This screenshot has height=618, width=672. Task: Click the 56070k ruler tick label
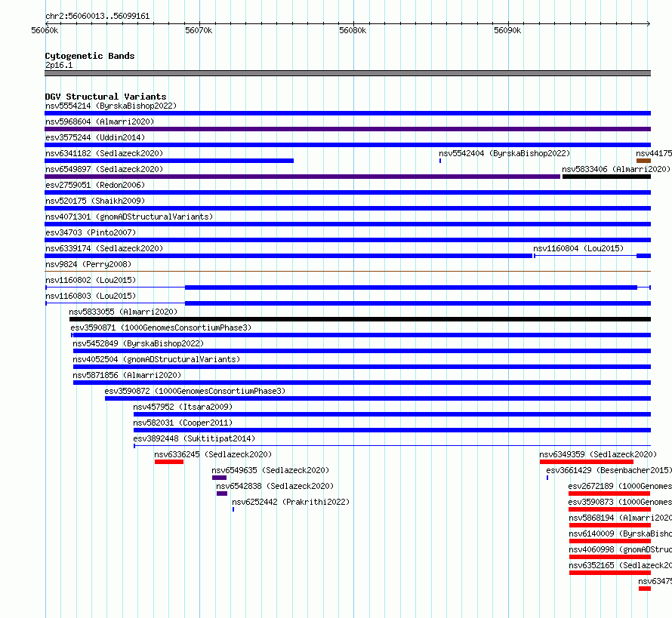[x=199, y=30]
